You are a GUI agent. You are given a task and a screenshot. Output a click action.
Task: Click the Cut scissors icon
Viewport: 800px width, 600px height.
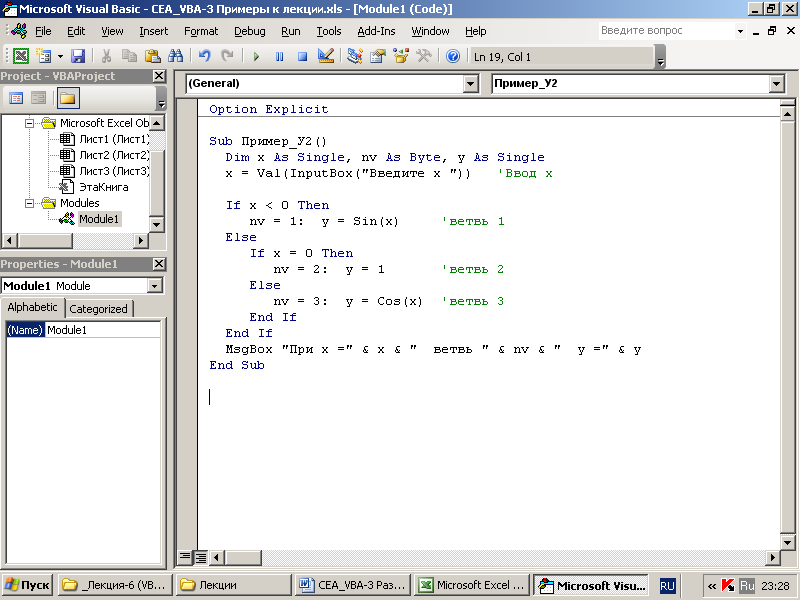[107, 56]
